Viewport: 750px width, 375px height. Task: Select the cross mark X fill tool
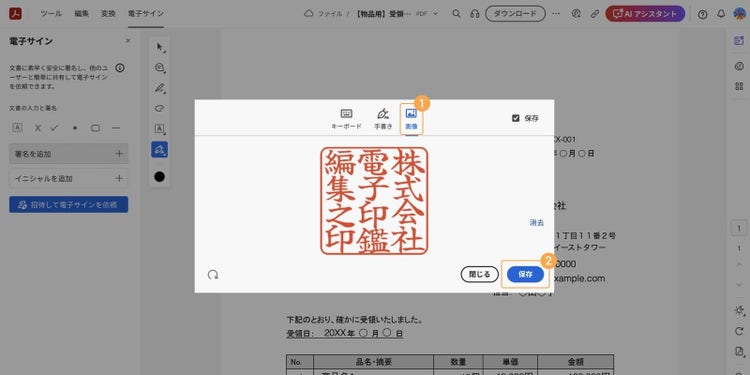pos(38,128)
